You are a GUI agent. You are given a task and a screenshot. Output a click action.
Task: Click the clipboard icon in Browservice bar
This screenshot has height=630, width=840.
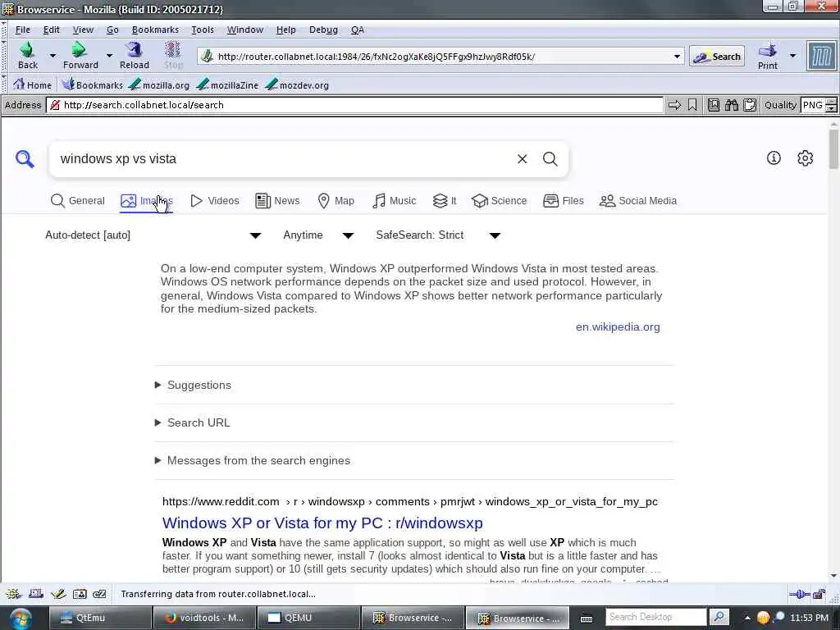click(x=750, y=105)
